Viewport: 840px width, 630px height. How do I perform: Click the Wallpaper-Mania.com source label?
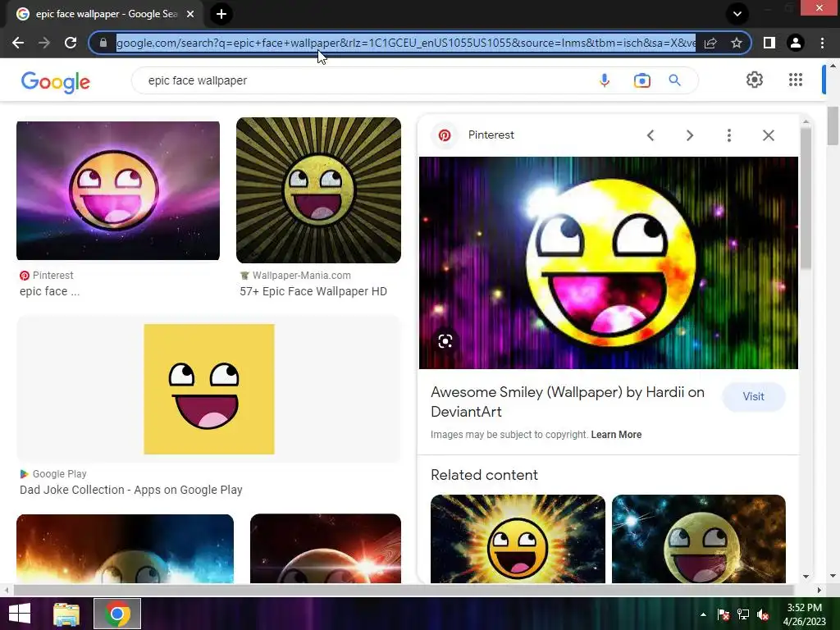(x=301, y=276)
